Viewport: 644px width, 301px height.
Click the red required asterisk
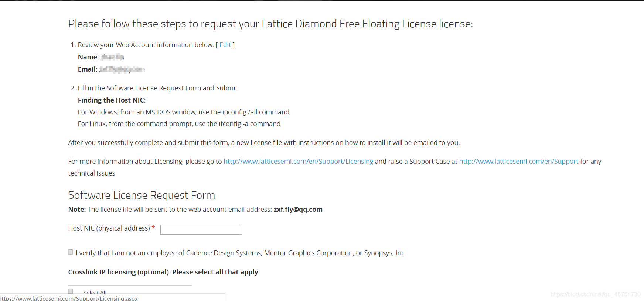[153, 228]
